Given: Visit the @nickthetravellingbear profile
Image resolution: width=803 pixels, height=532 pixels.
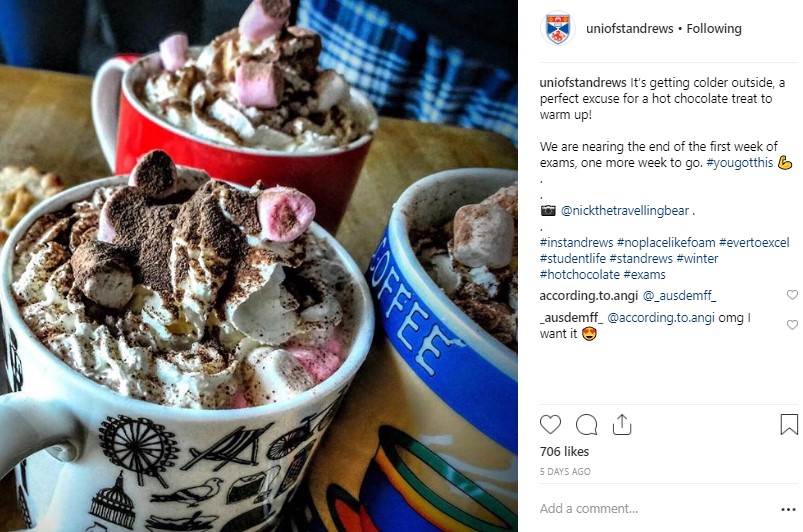Looking at the screenshot, I should [x=625, y=210].
